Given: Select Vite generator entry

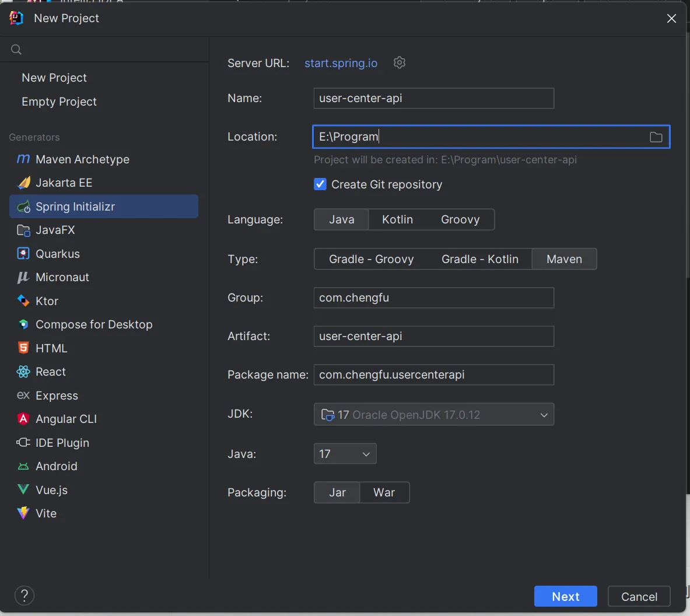Looking at the screenshot, I should [104, 513].
